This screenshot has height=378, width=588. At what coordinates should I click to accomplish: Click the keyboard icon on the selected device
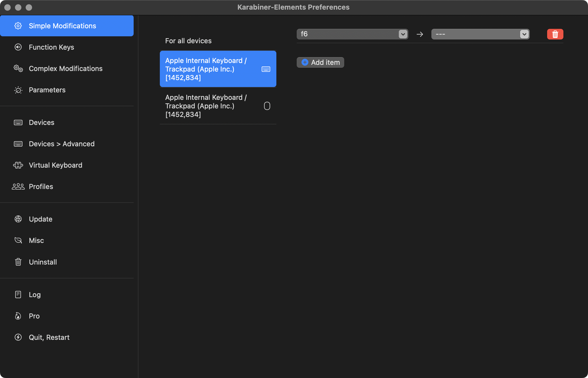tap(265, 69)
